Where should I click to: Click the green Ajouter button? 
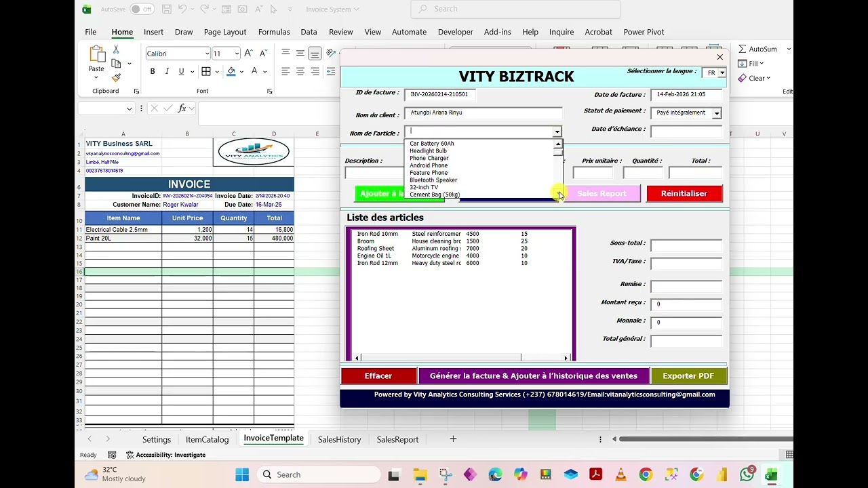tap(380, 194)
